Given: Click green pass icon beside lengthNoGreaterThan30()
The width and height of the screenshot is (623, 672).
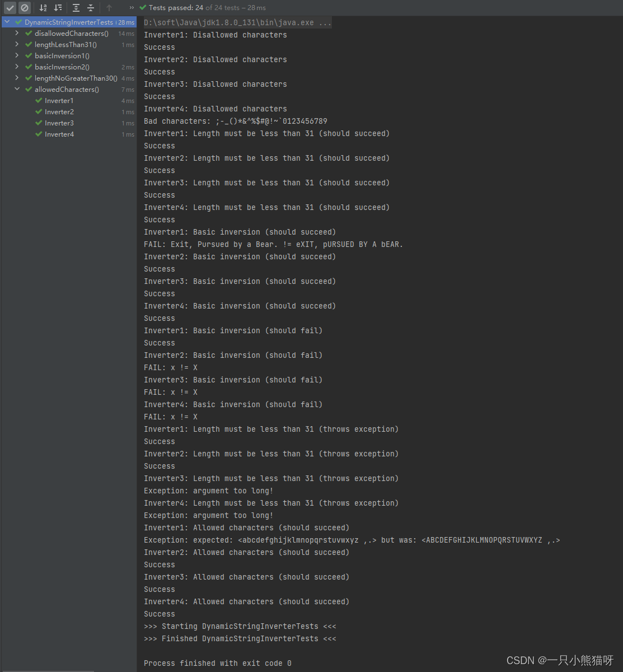Looking at the screenshot, I should pos(29,78).
